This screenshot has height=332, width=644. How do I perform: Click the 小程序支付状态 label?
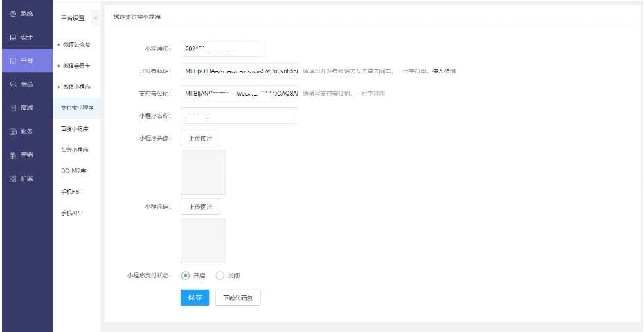(x=149, y=276)
